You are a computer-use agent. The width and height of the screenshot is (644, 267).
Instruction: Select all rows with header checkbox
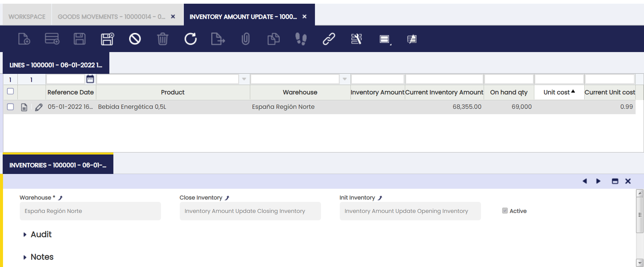[x=10, y=91]
